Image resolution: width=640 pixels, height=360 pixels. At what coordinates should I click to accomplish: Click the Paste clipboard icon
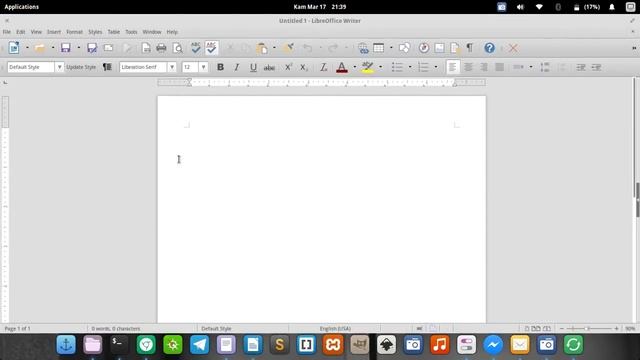pos(262,48)
